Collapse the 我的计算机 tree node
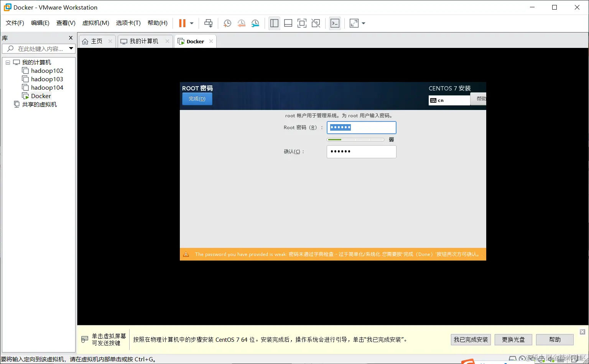Screen dimensions: 589x364 click(8, 62)
